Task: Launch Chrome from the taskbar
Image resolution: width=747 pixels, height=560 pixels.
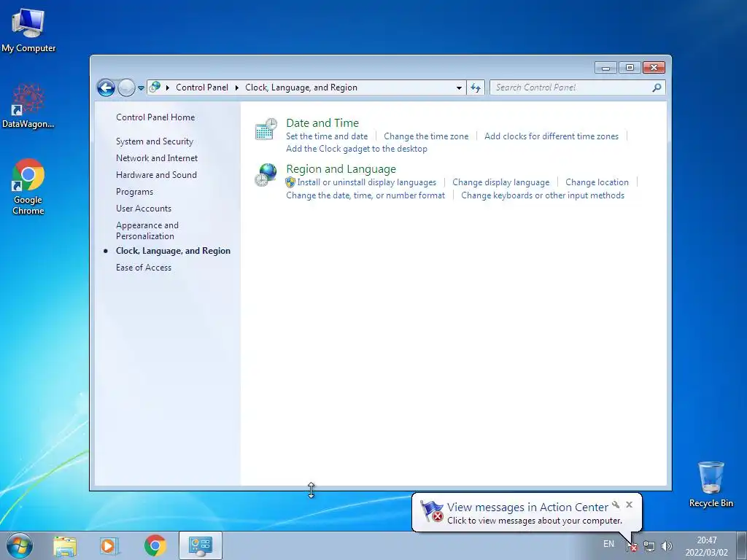Action: click(155, 545)
